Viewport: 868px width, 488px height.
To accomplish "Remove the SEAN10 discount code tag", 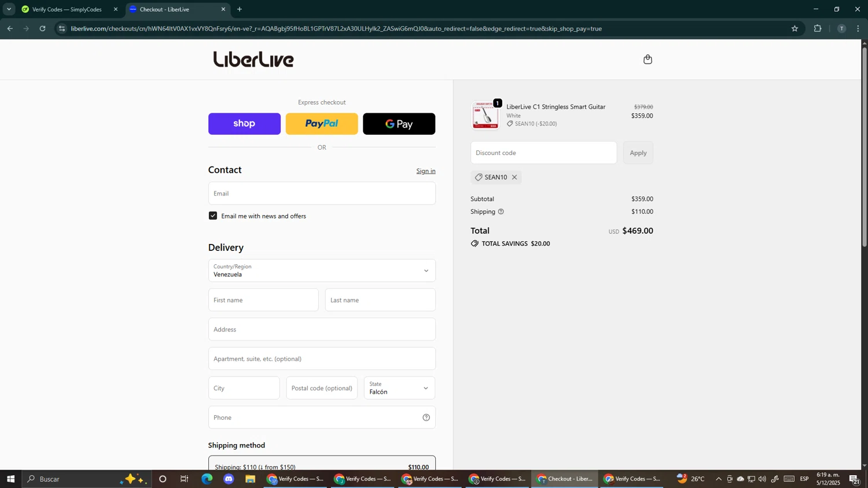I will pyautogui.click(x=514, y=177).
